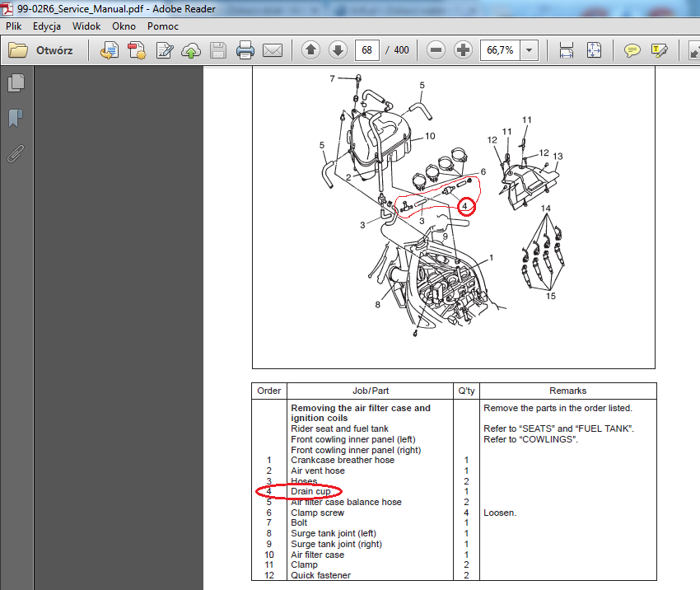Click the zoom percentage field
The image size is (700, 590).
(x=500, y=50)
